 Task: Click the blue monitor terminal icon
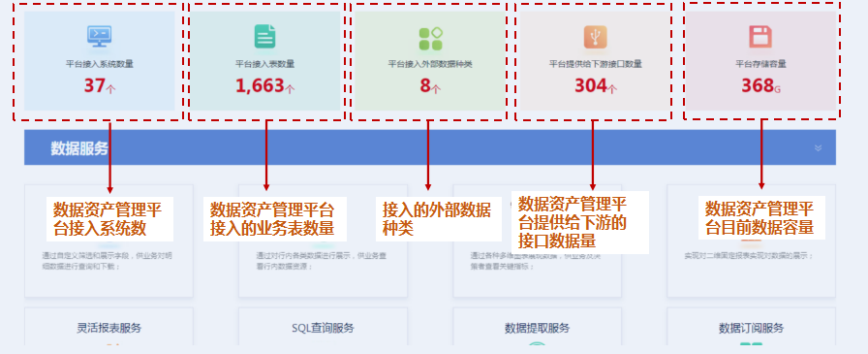pos(100,37)
